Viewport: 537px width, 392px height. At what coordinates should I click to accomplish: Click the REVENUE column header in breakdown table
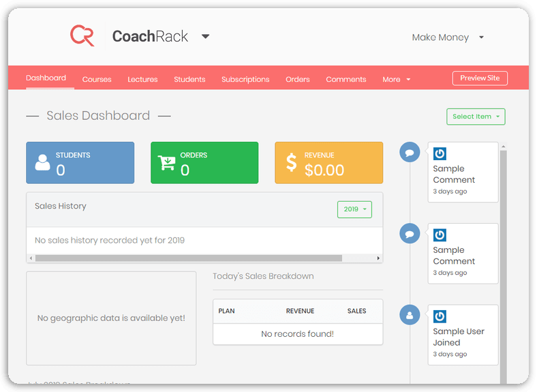point(300,311)
